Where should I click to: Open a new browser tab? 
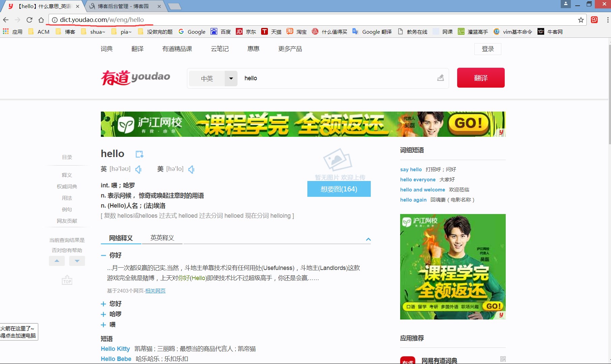click(174, 6)
